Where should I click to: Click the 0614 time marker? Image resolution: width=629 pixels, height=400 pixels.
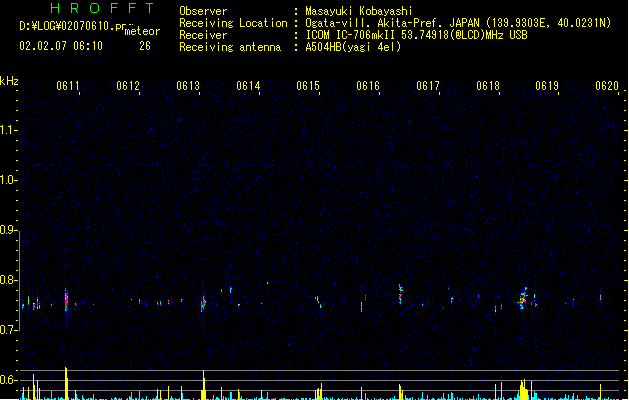point(248,86)
